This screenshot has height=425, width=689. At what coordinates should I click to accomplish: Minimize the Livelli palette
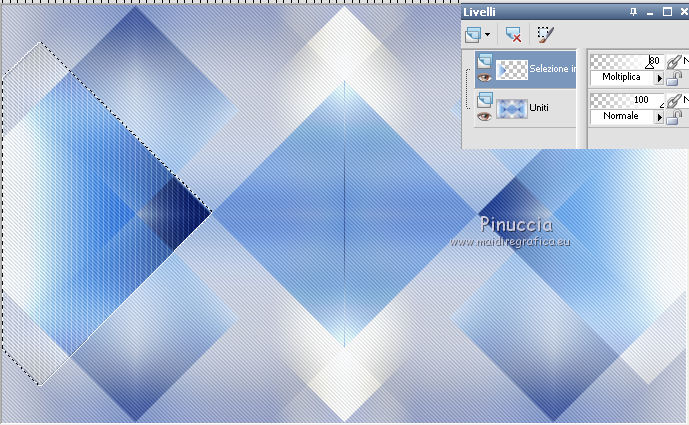click(x=650, y=12)
